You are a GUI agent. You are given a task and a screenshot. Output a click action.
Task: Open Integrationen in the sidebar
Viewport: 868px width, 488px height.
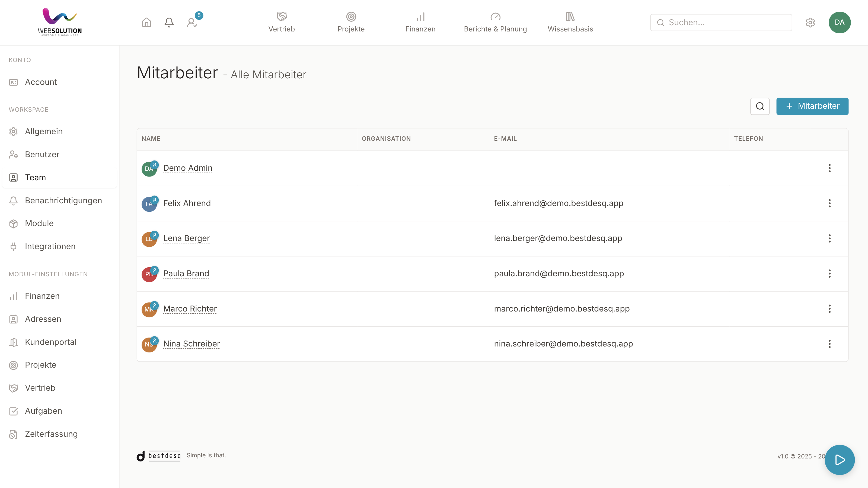(x=59, y=246)
